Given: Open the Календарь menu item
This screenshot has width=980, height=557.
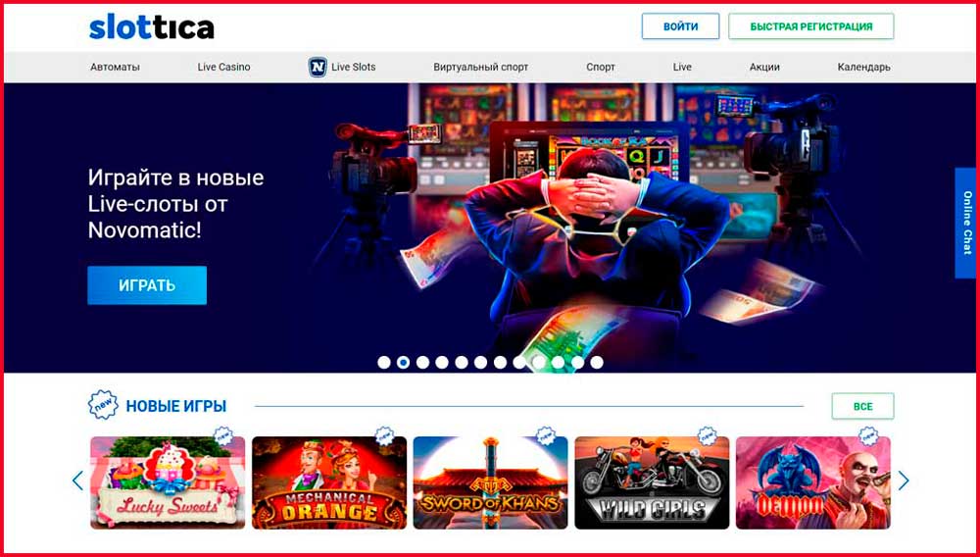Looking at the screenshot, I should click(863, 67).
